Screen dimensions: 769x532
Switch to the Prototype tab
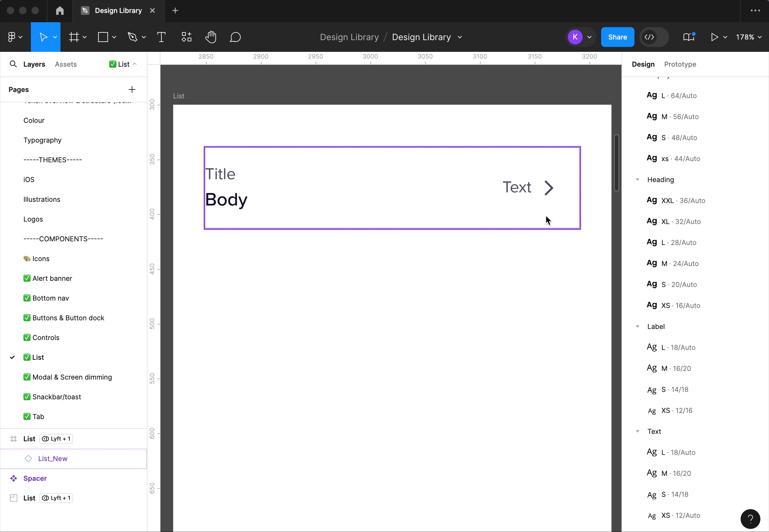(680, 64)
